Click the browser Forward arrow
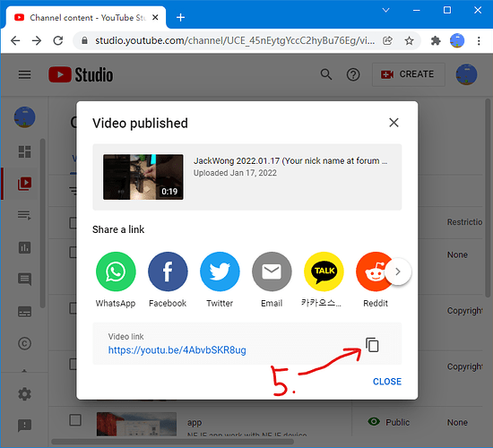 pos(37,40)
